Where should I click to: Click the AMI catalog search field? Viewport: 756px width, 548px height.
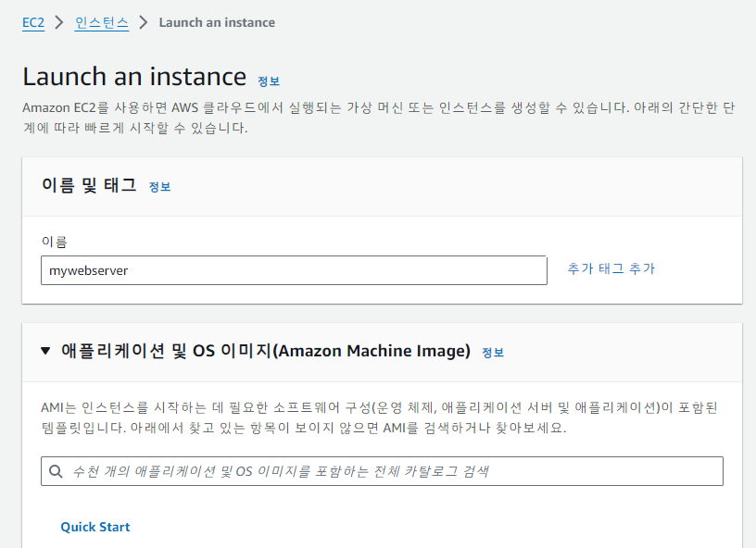(382, 471)
